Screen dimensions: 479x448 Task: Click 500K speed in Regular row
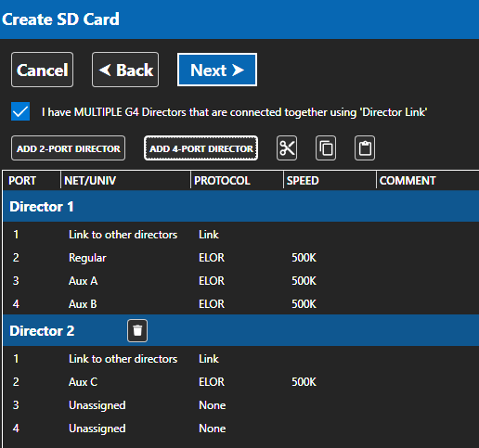tap(304, 258)
